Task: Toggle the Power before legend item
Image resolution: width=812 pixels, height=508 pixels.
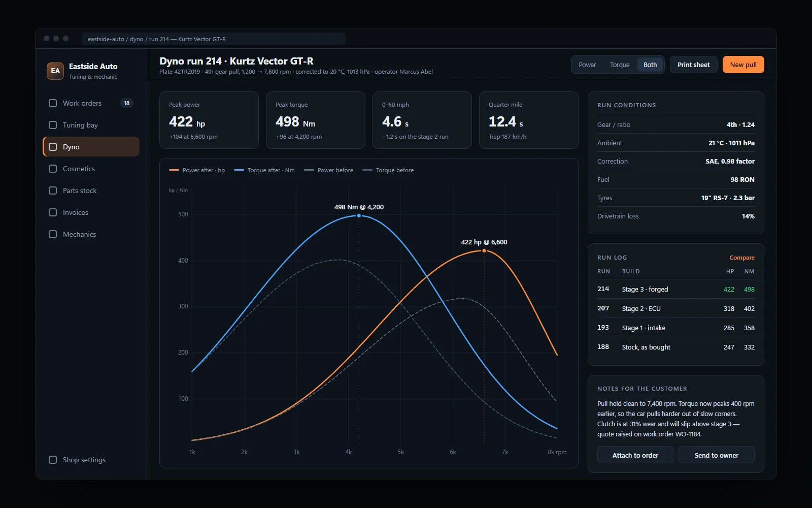Action: pyautogui.click(x=329, y=170)
